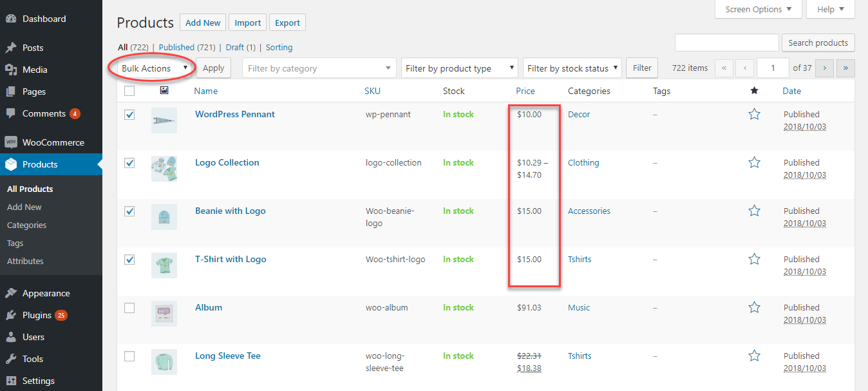Go to the next page of products
868x391 pixels.
click(x=825, y=68)
